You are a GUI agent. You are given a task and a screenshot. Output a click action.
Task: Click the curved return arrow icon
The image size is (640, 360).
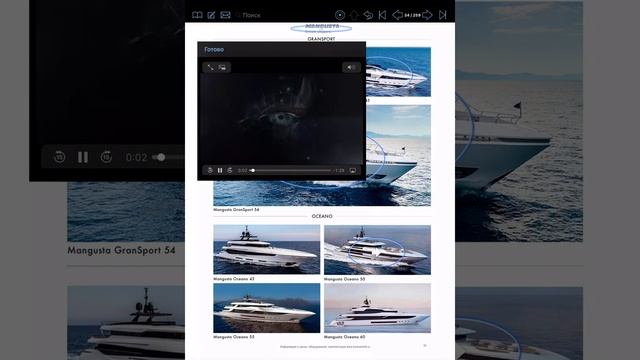[x=368, y=15]
